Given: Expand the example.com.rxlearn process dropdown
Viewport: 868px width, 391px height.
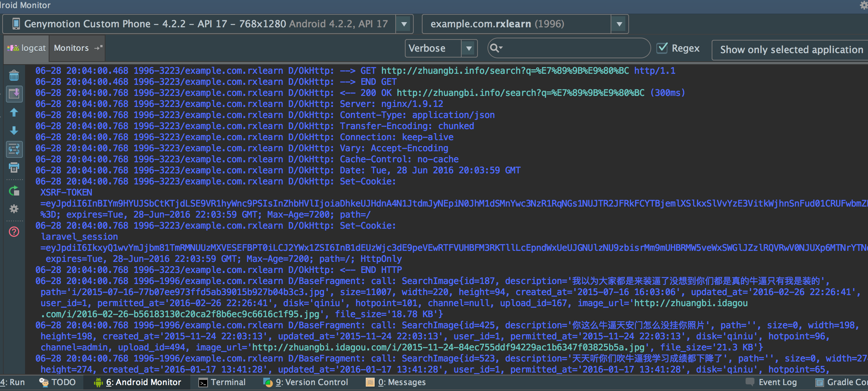Looking at the screenshot, I should pyautogui.click(x=619, y=24).
